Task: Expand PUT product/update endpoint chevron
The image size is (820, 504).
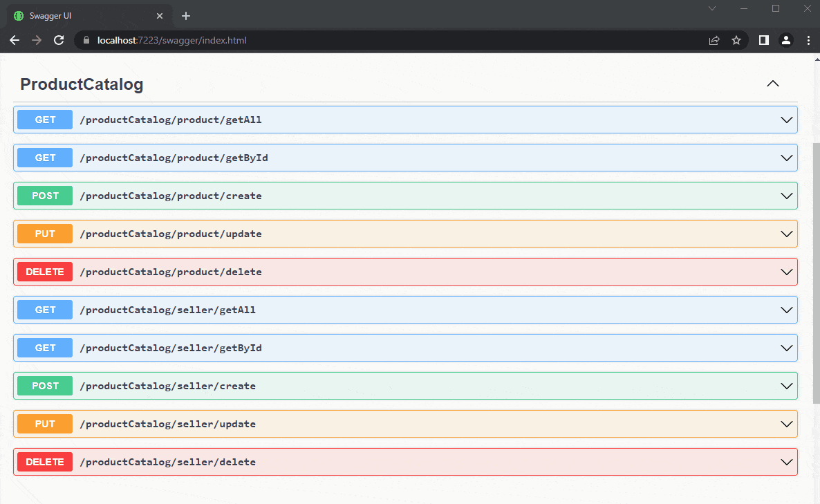Action: click(787, 234)
